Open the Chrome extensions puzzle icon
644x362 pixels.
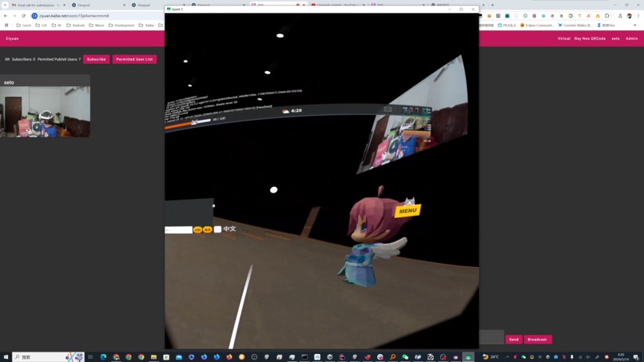606,16
